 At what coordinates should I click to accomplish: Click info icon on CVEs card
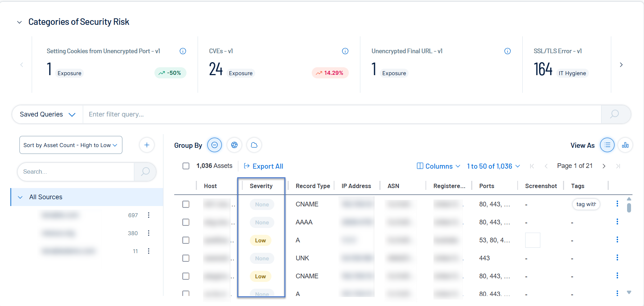345,51
